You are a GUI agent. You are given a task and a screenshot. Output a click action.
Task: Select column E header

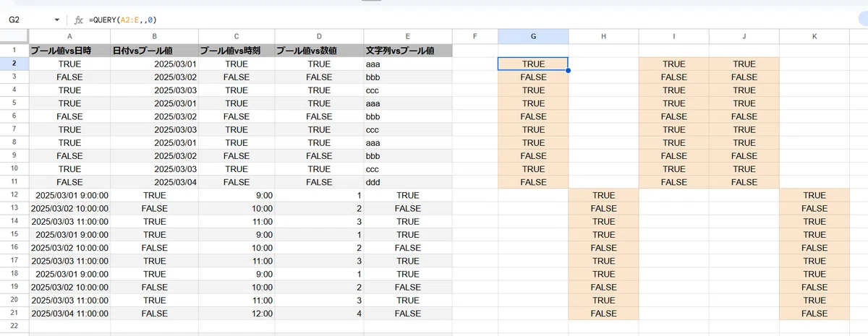[408, 36]
